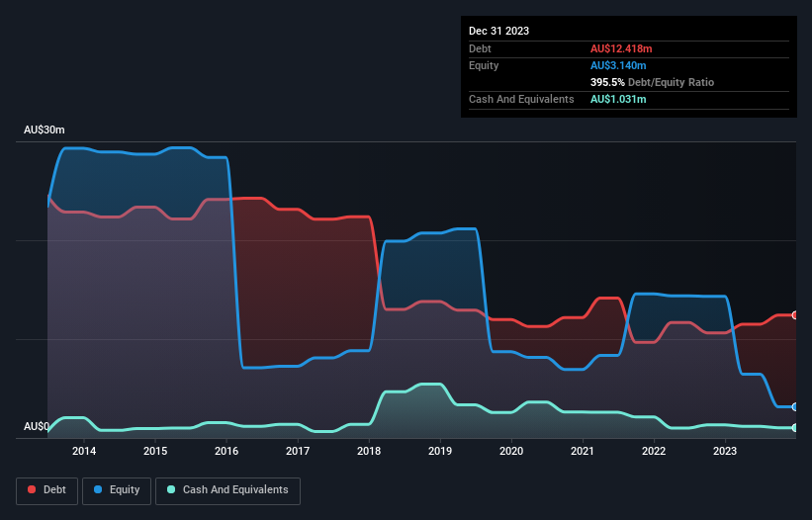Click the Equity label in the tooltip
Image resolution: width=812 pixels, height=520 pixels.
[484, 65]
